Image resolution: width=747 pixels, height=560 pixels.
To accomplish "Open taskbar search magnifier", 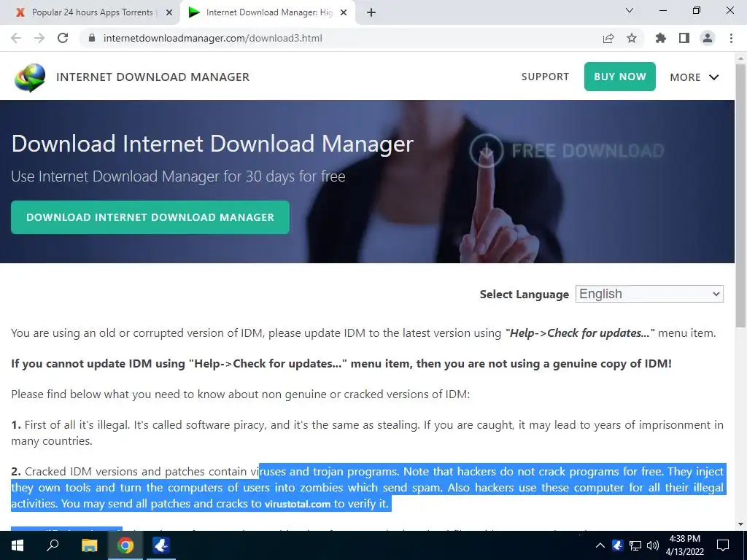I will tap(53, 545).
